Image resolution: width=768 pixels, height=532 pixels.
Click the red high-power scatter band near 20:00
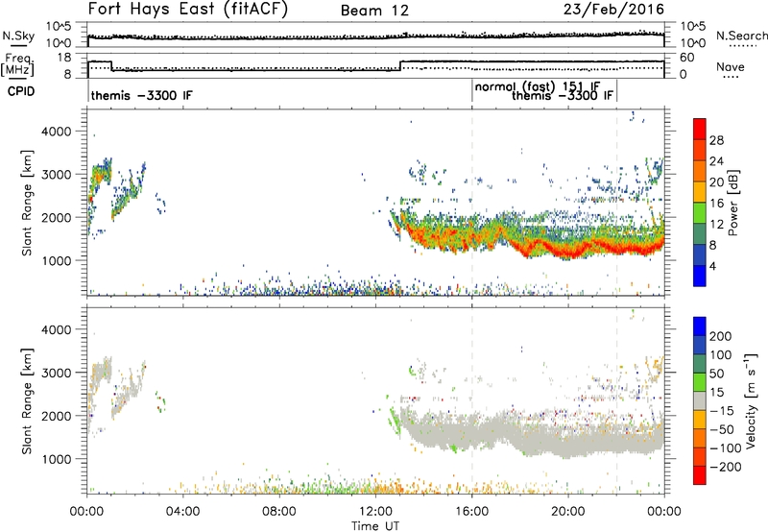click(x=568, y=252)
